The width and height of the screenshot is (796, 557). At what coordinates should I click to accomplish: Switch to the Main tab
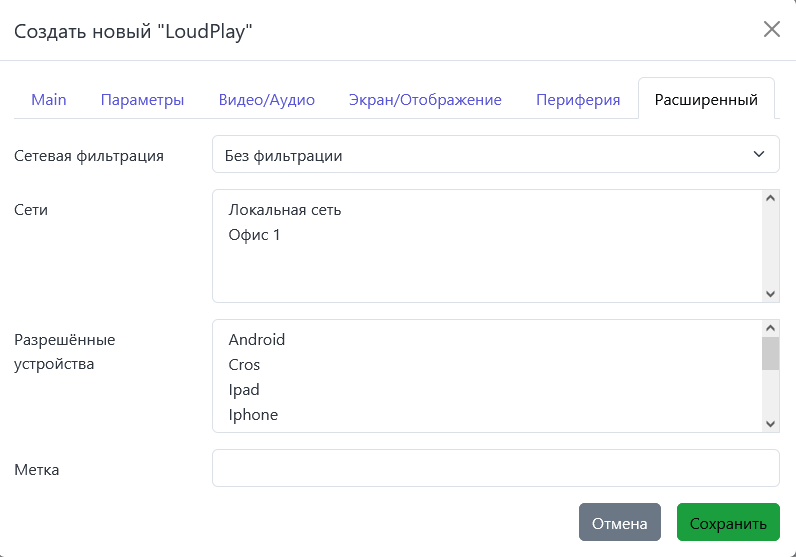(49, 100)
